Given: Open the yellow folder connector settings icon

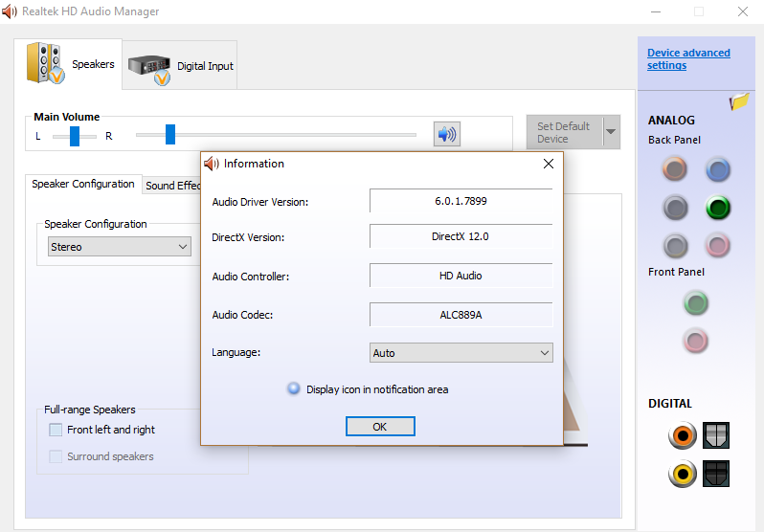Looking at the screenshot, I should tap(739, 100).
